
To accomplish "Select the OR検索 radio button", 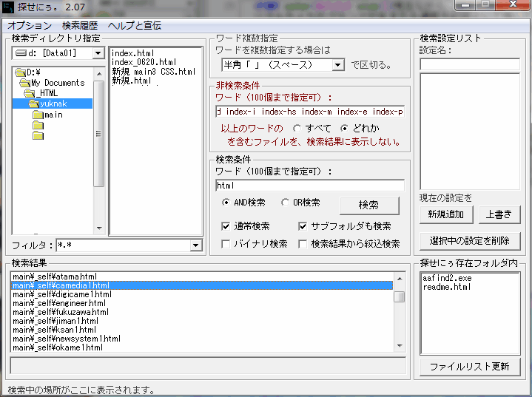I will [x=286, y=203].
